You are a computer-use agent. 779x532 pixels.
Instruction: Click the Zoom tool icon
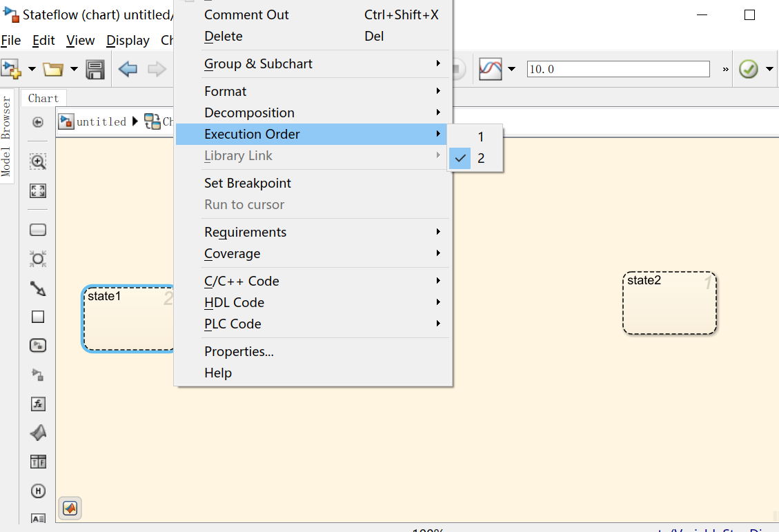click(x=38, y=161)
